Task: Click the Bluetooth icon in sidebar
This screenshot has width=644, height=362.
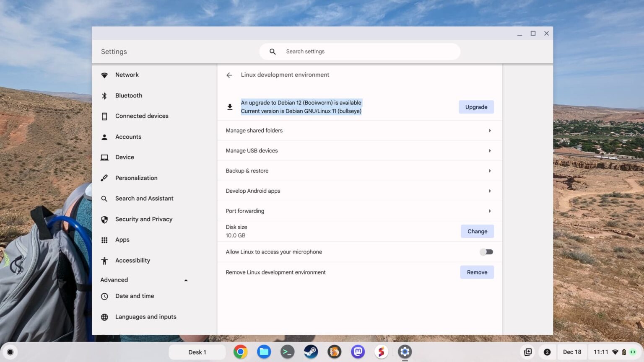Action: (x=104, y=96)
